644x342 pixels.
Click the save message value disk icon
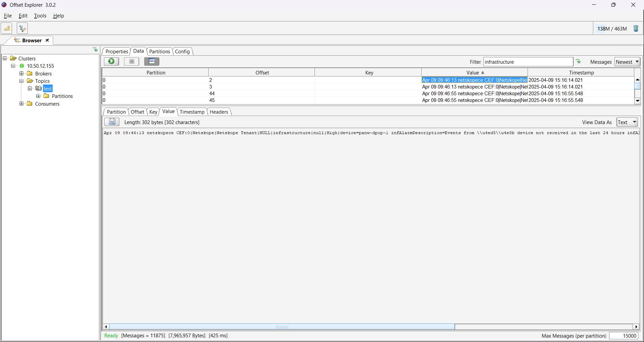(x=112, y=122)
